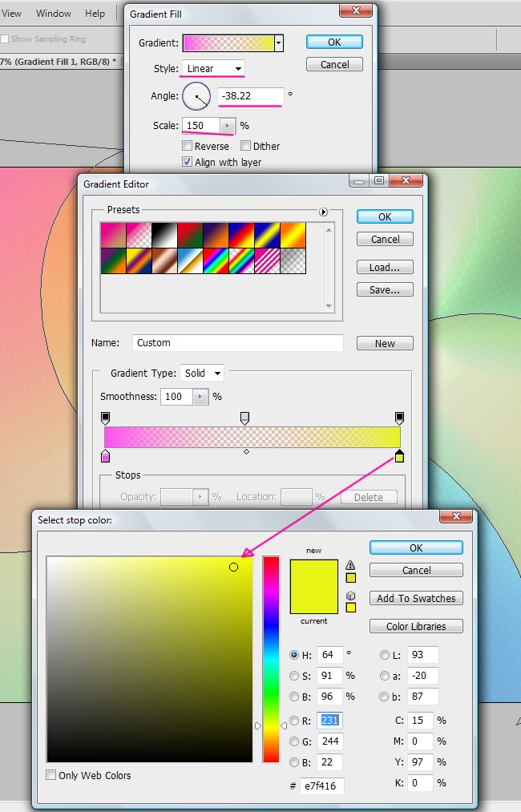Click the Color Libraries button
This screenshot has width=521, height=812.
pyautogui.click(x=416, y=627)
